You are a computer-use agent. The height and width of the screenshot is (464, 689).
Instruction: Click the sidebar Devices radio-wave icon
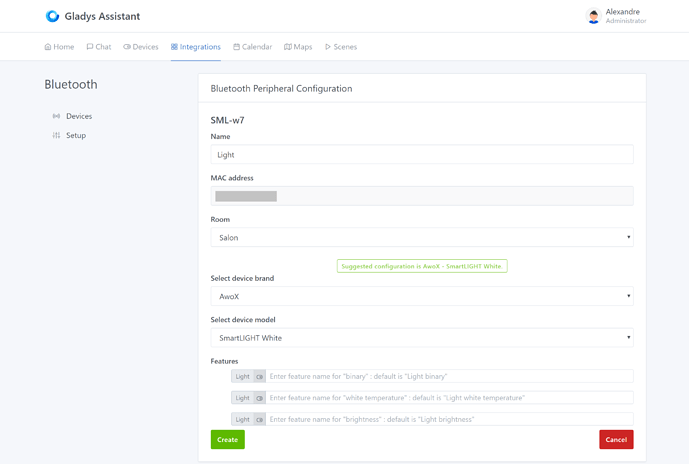(x=56, y=116)
